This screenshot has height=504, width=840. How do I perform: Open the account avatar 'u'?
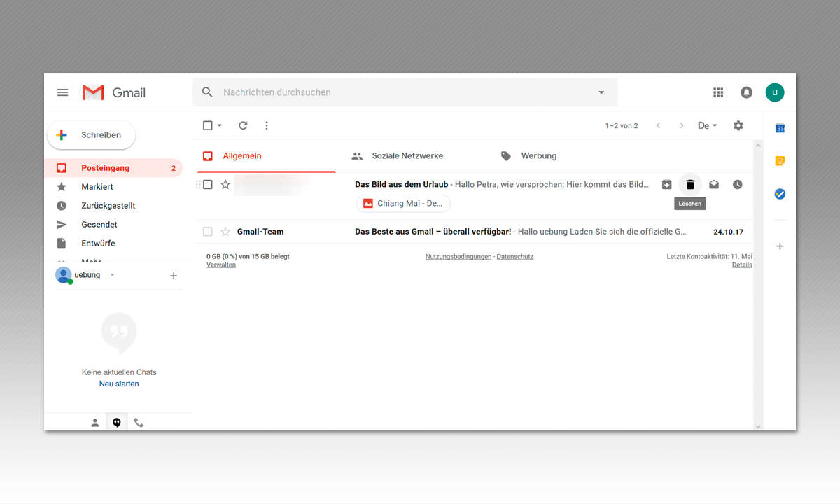coord(775,92)
